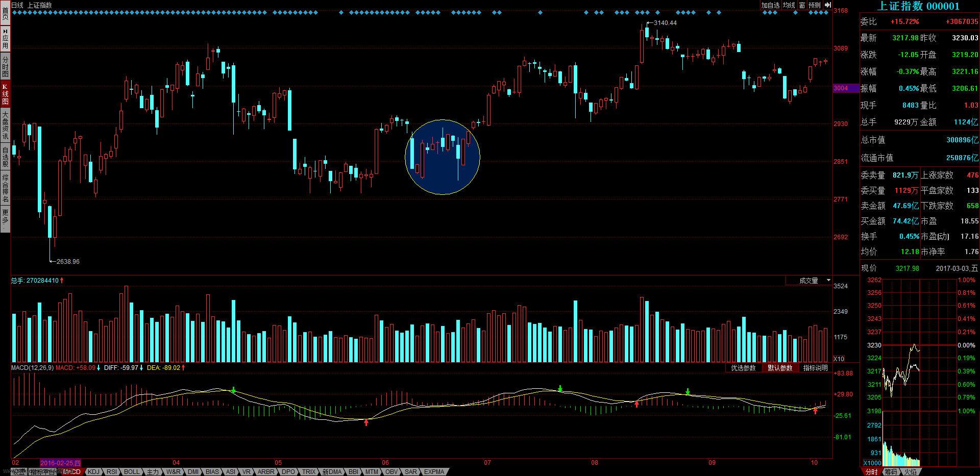This screenshot has width=980, height=476.
Task: Switch to the OBV indicator tab
Action: 391,472
